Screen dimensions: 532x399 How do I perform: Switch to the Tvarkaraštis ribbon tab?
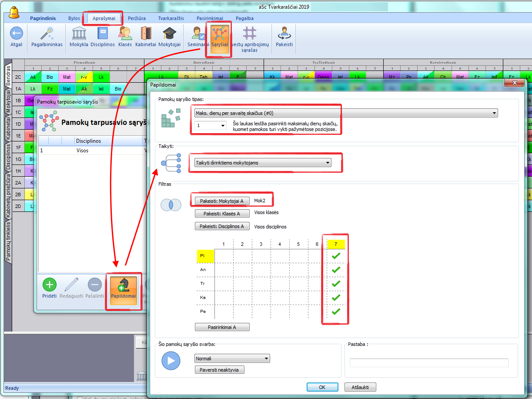(171, 18)
